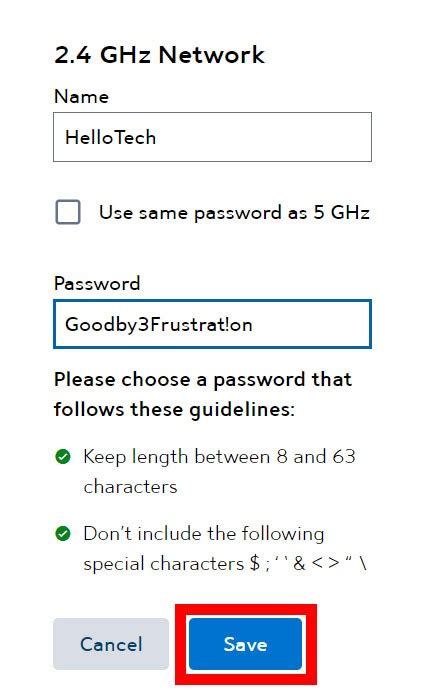Click the word "characters" under the length guideline
Image resolution: width=442 pixels, height=697 pixels.
[130, 487]
